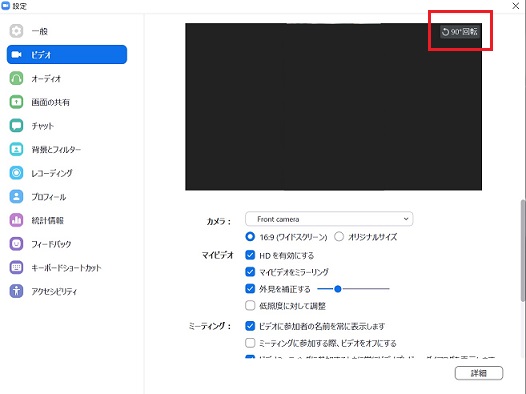Select the Statistics (統計情報) chart icon
526x394 pixels.
pyautogui.click(x=16, y=220)
